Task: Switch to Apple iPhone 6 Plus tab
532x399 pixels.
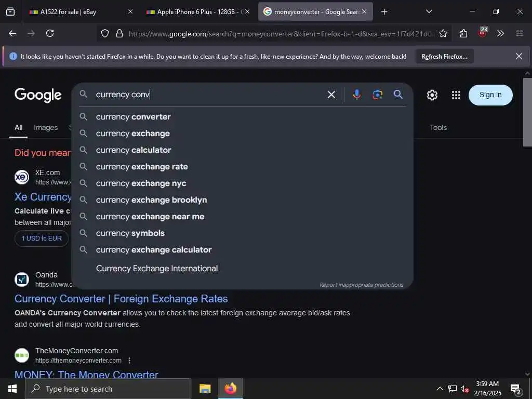Action: (x=198, y=12)
